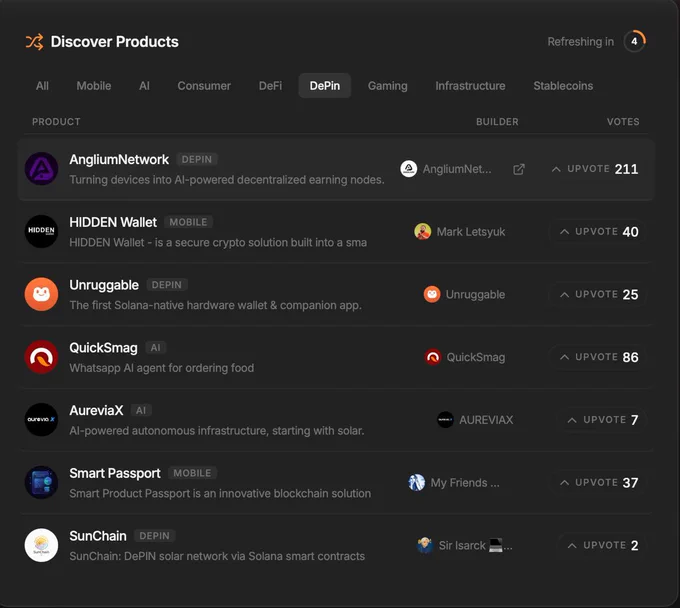The height and width of the screenshot is (608, 680).
Task: Click the PRODUCT column header
Action: (x=56, y=122)
